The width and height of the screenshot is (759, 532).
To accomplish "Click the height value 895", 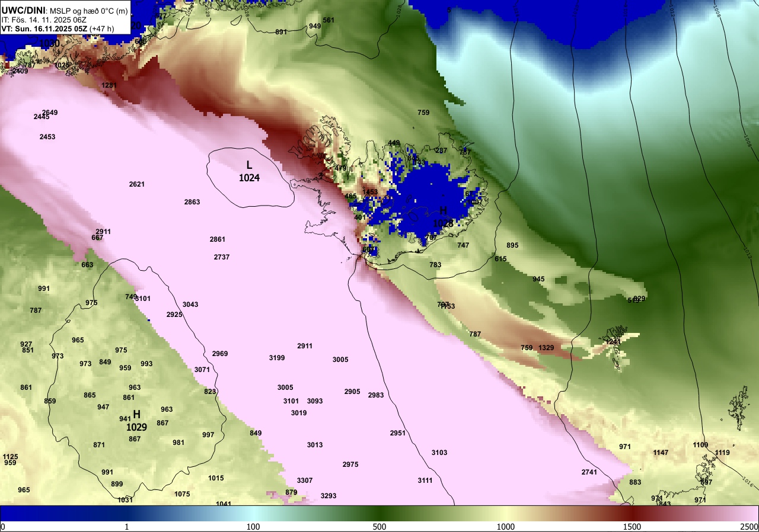I will pyautogui.click(x=512, y=245).
